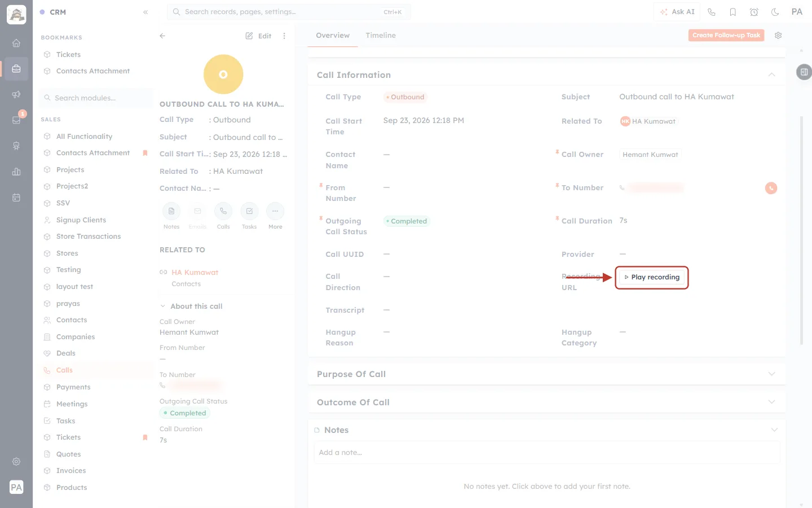Open the PA user avatar at bottom left
Screen dimensions: 812x508
[16, 487]
